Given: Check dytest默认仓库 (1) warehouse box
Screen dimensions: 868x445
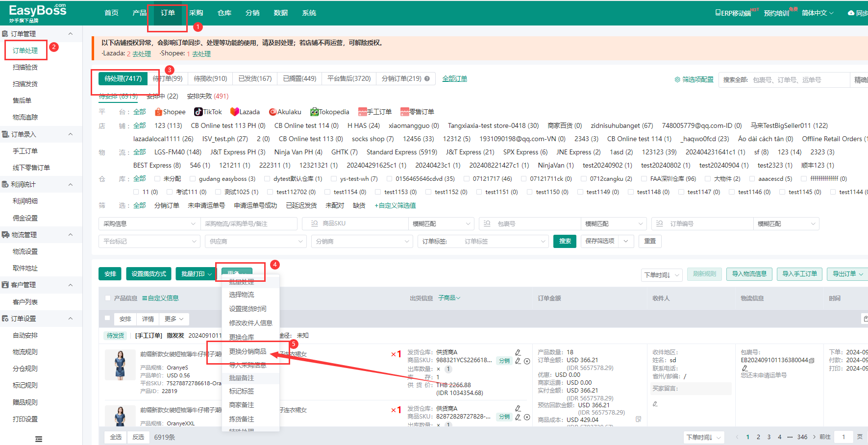Looking at the screenshot, I should [267, 179].
